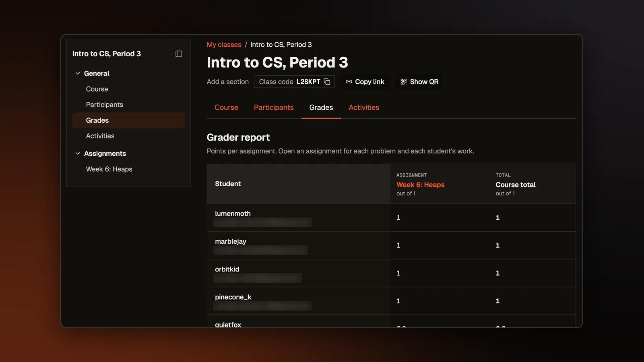Click pinecone_k's course total value
Viewport: 644px width, 362px height.
(497, 301)
